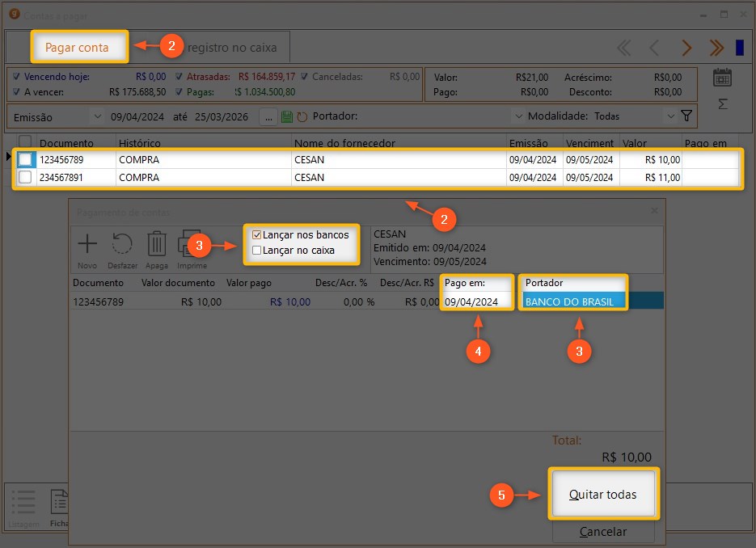Click the Apaga trash icon
The height and width of the screenshot is (548, 756).
click(x=157, y=244)
